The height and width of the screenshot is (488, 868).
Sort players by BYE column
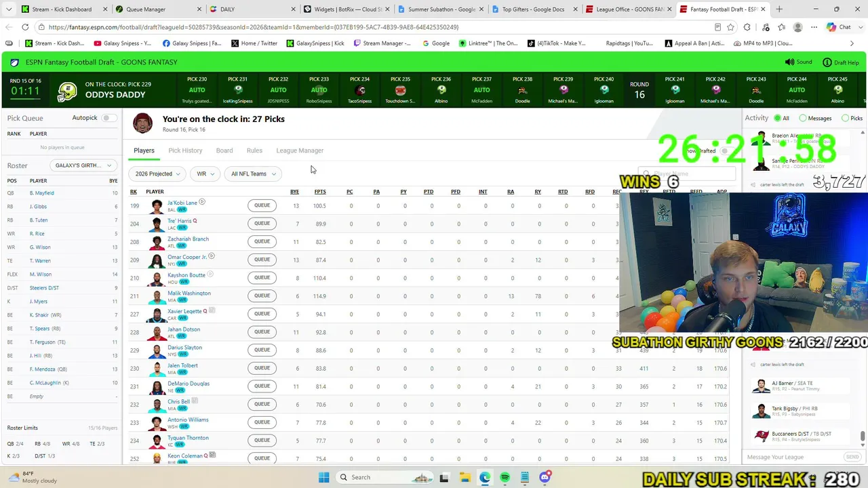click(294, 192)
